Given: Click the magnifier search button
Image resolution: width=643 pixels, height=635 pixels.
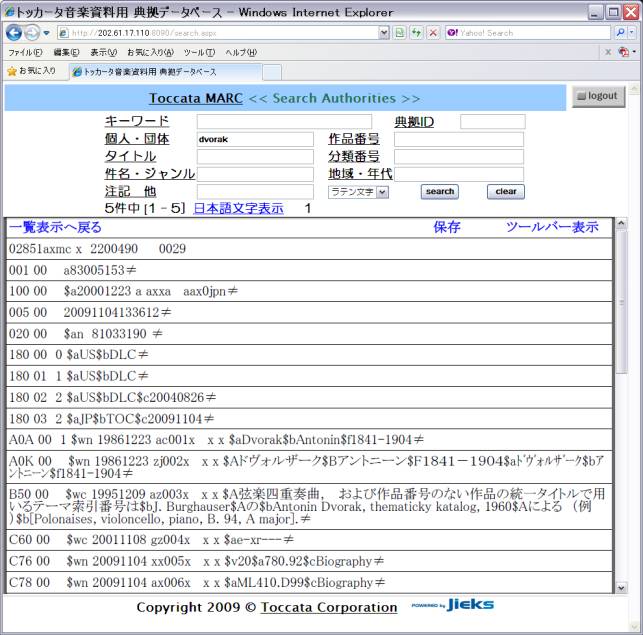Looking at the screenshot, I should (x=620, y=33).
